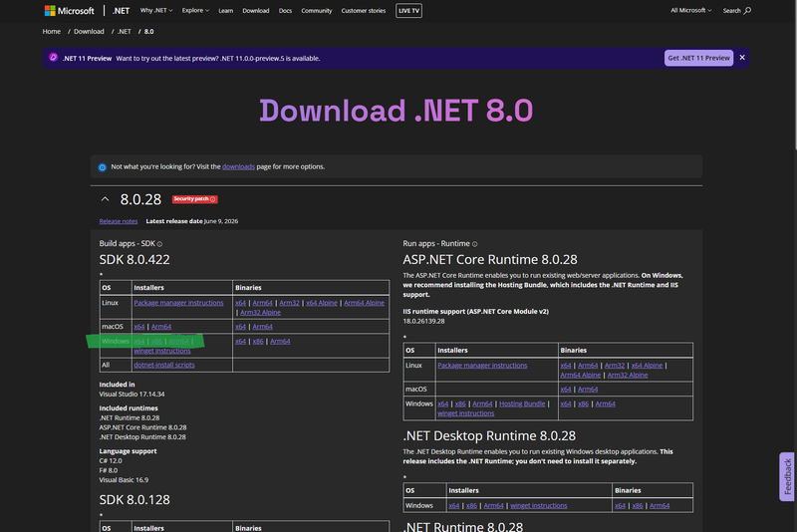797x532 pixels.
Task: Open the Docs menu item
Action: click(285, 11)
